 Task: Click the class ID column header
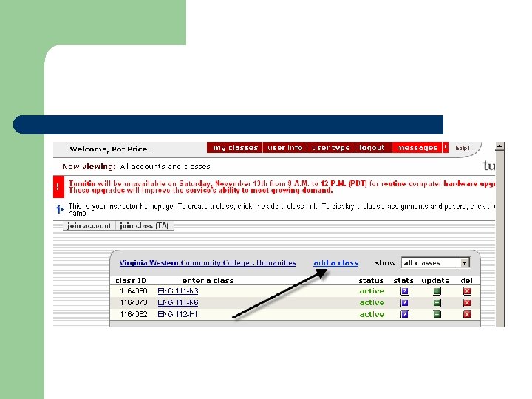pos(131,281)
